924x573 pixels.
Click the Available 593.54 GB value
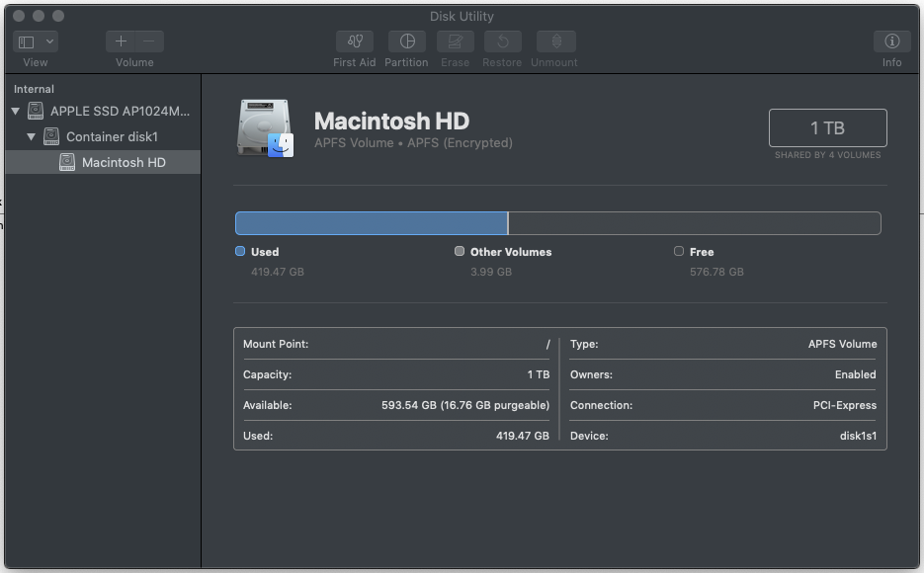[x=464, y=405]
